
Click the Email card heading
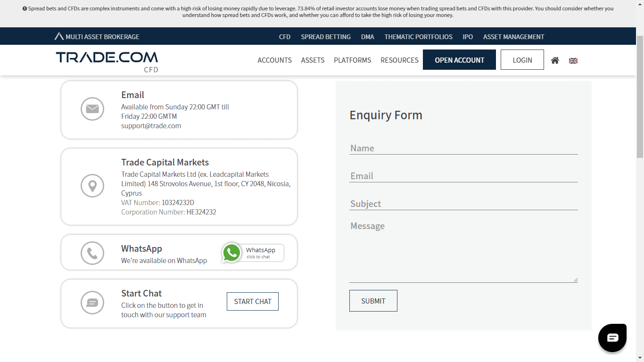pyautogui.click(x=132, y=95)
